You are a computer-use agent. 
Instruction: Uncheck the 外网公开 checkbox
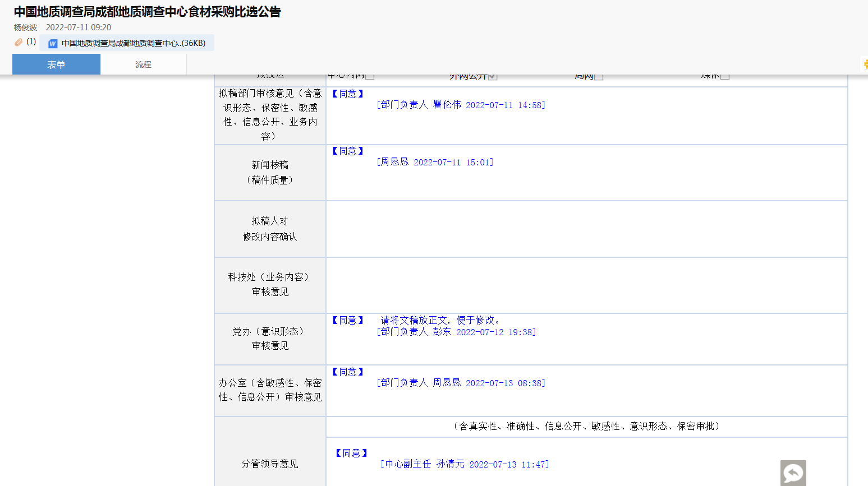pos(493,76)
